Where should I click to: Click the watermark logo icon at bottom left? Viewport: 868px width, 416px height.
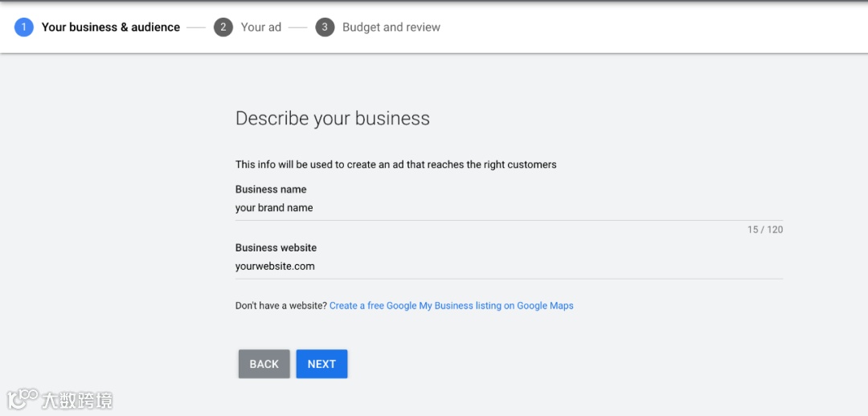[23, 398]
